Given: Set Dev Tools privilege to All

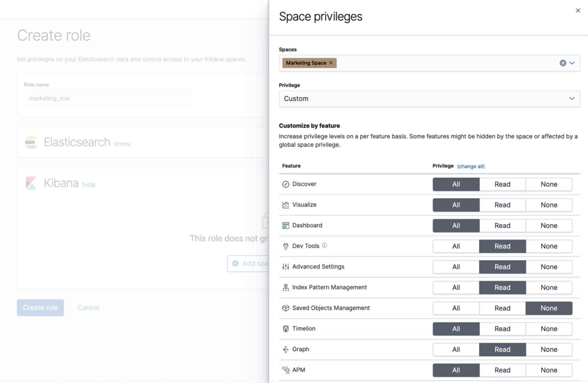Looking at the screenshot, I should pos(456,246).
